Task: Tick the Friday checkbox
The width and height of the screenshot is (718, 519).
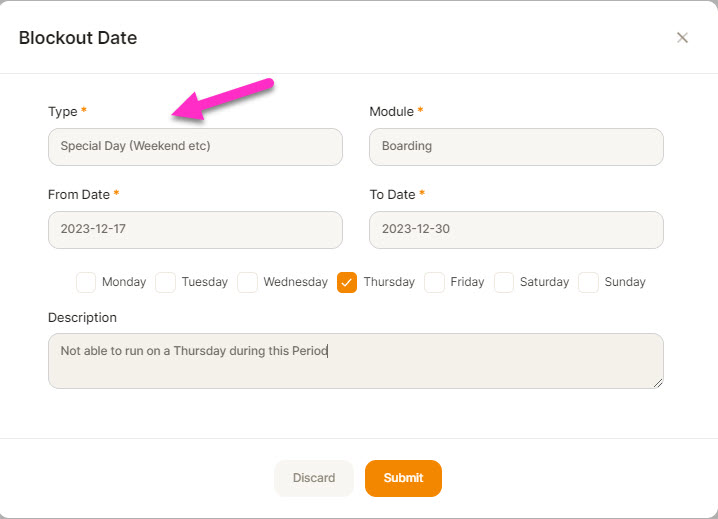Action: click(x=434, y=282)
